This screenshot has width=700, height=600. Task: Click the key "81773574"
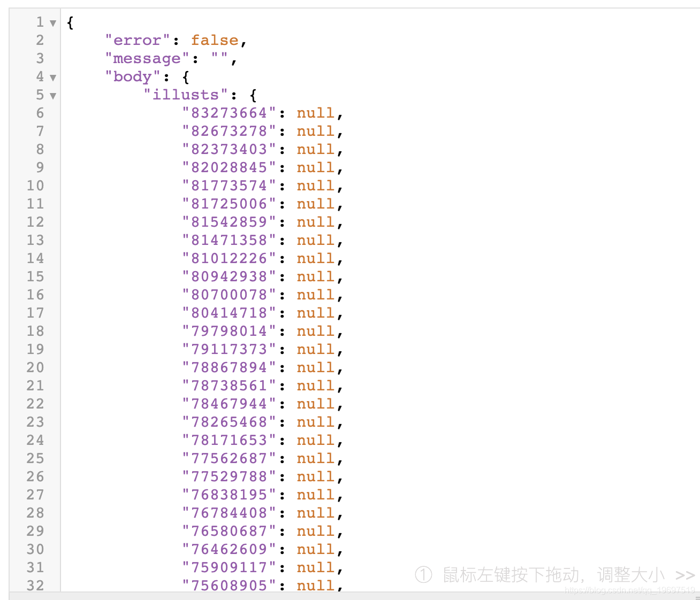pyautogui.click(x=229, y=186)
